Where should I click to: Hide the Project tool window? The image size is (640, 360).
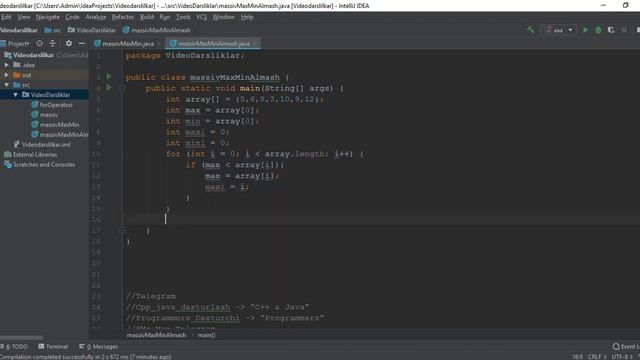pyautogui.click(x=82, y=43)
